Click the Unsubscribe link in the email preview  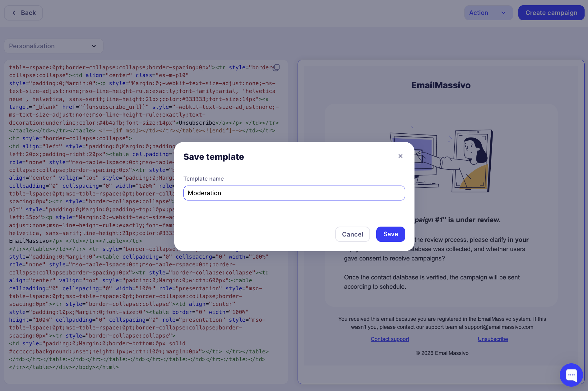(493, 339)
